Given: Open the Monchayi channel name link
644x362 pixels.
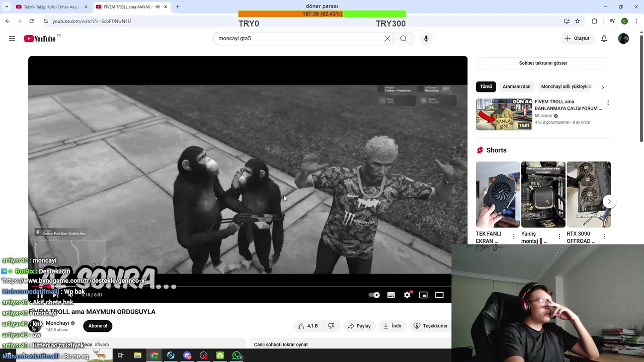Looking at the screenshot, I should 57,323.
